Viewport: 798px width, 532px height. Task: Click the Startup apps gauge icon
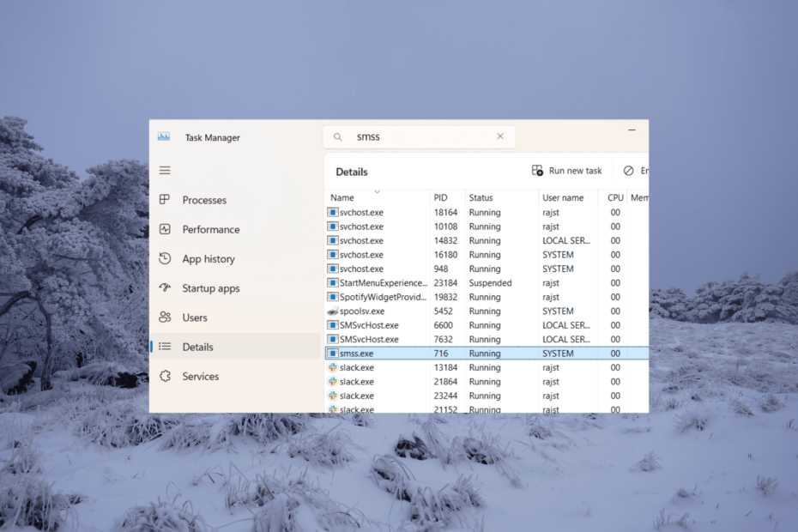click(165, 287)
